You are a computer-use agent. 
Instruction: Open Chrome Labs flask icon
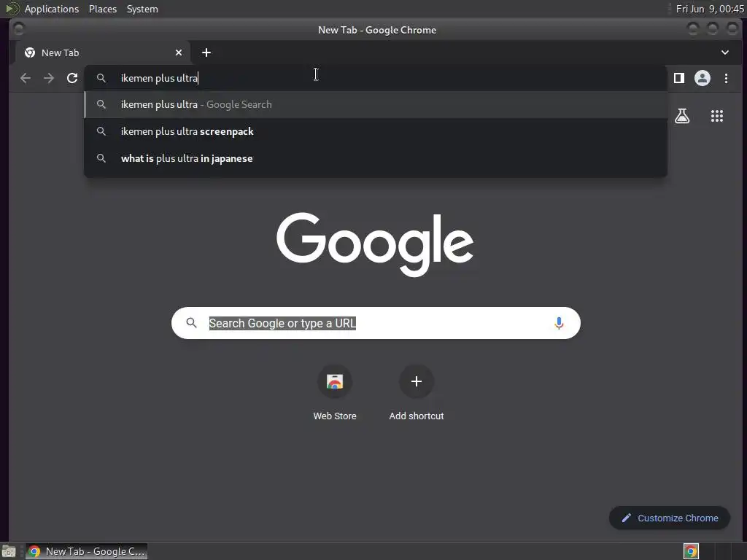pyautogui.click(x=682, y=116)
